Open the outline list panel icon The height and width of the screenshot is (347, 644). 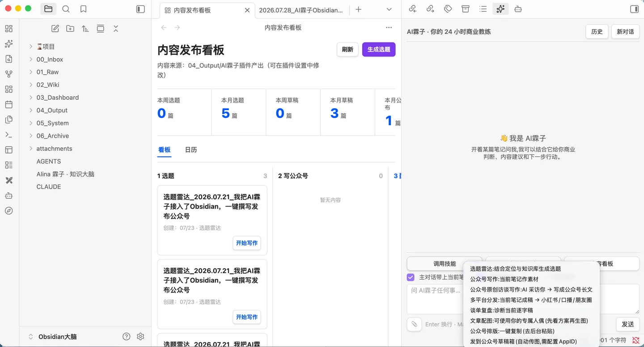[x=483, y=9]
